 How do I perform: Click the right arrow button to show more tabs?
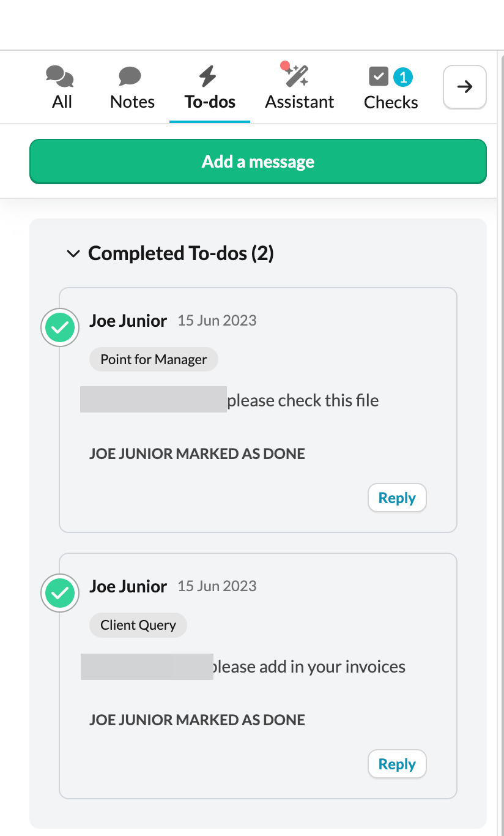(465, 87)
